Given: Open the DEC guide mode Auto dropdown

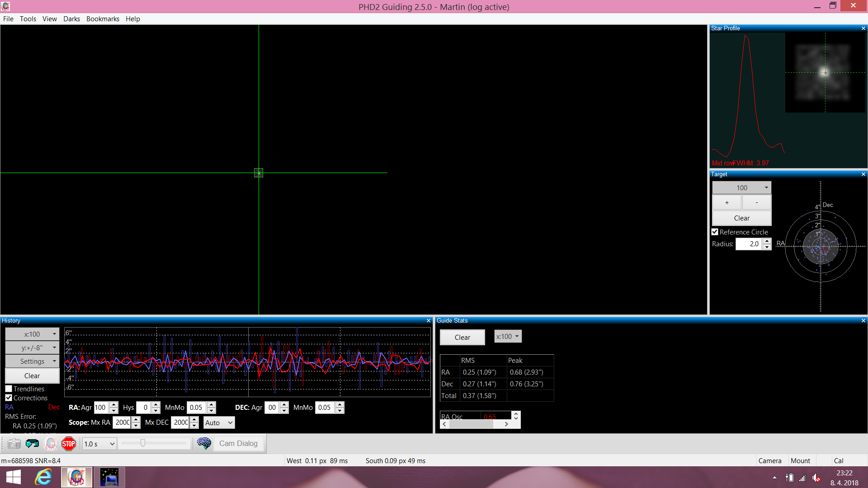Looking at the screenshot, I should click(x=219, y=422).
